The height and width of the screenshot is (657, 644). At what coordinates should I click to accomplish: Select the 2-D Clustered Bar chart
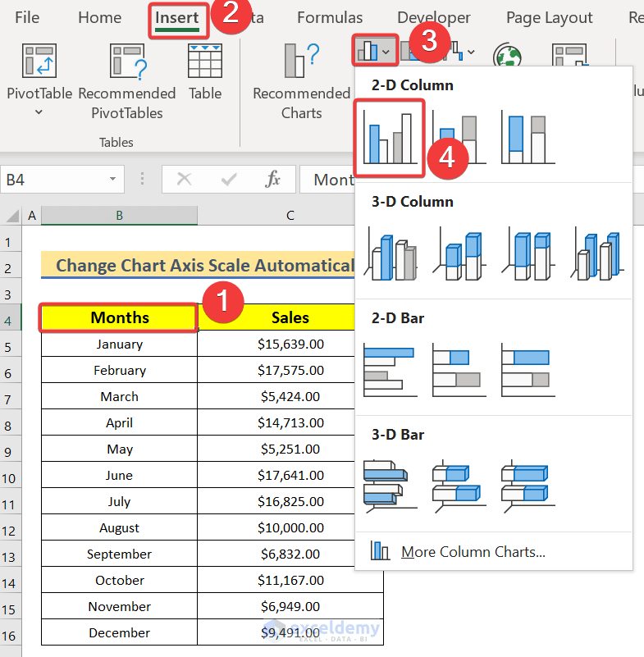pyautogui.click(x=391, y=370)
